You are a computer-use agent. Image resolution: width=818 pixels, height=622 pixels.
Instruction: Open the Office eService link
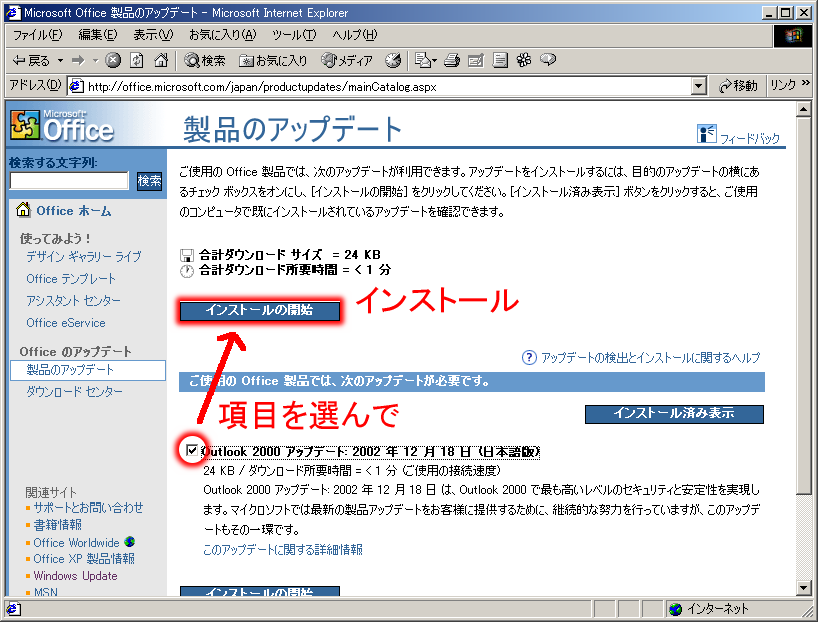66,322
